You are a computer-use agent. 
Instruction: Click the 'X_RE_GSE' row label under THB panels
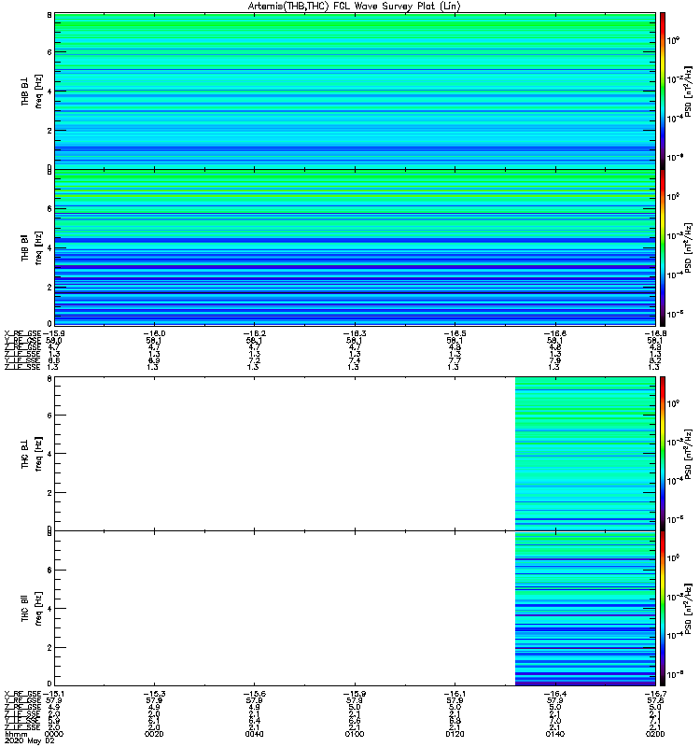point(22,333)
